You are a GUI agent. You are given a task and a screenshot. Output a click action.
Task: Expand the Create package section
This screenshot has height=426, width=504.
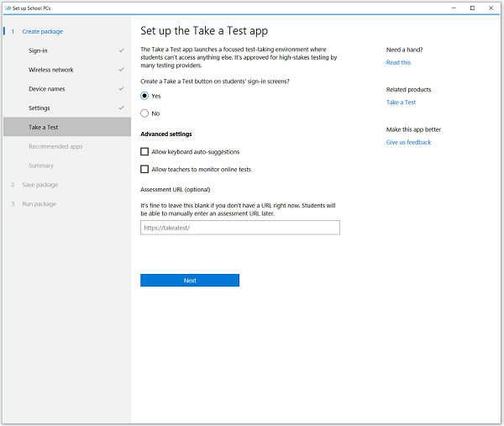[42, 31]
